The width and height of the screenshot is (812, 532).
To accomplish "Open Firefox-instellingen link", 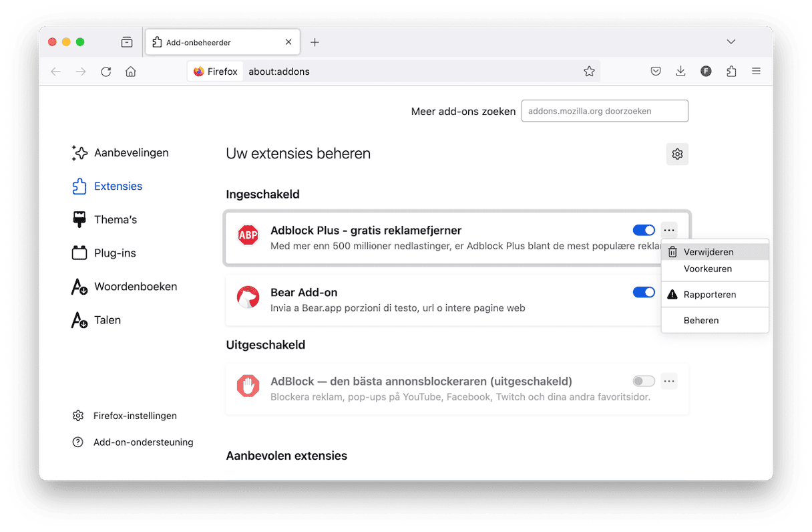I will pos(125,416).
